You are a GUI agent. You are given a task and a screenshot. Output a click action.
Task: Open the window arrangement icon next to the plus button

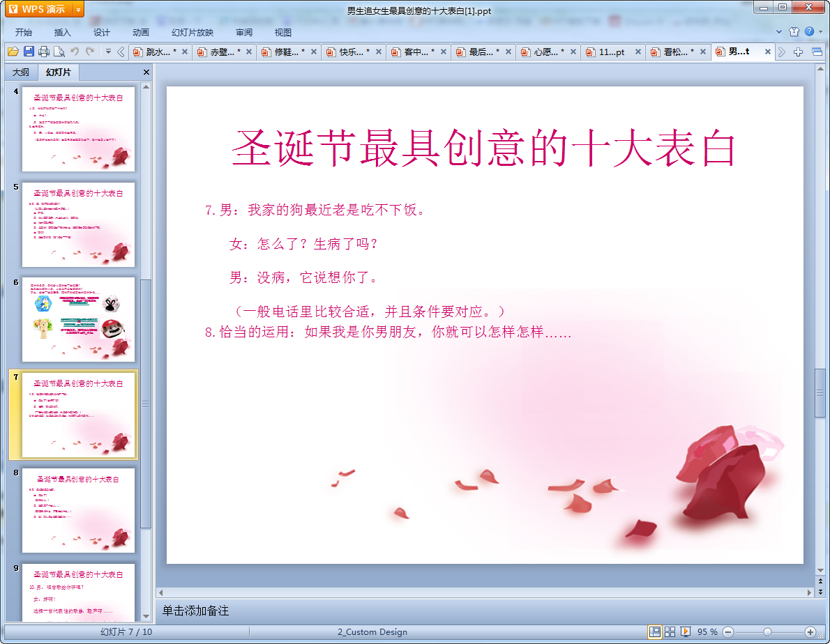(x=817, y=52)
